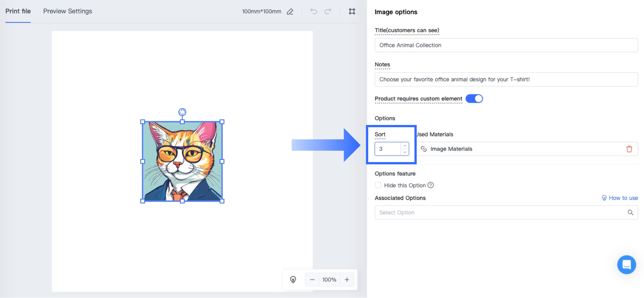
Task: Click the zoom out minus button
Action: pos(312,279)
